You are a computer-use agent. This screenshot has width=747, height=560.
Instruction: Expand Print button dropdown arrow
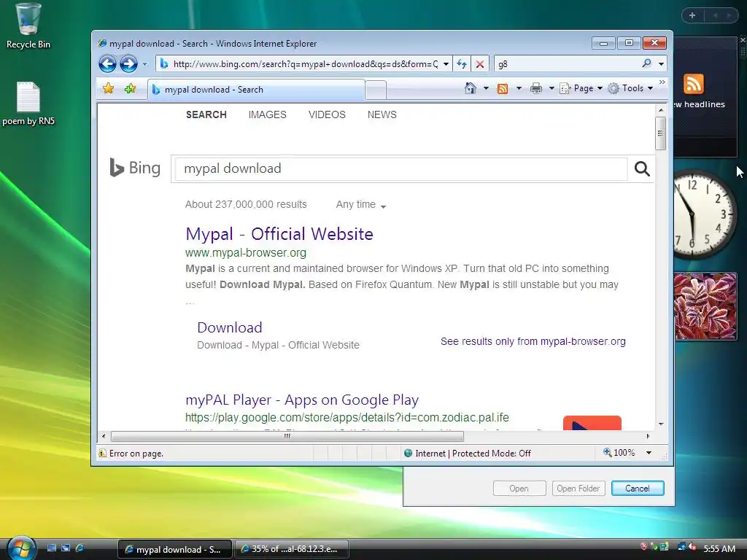click(551, 88)
